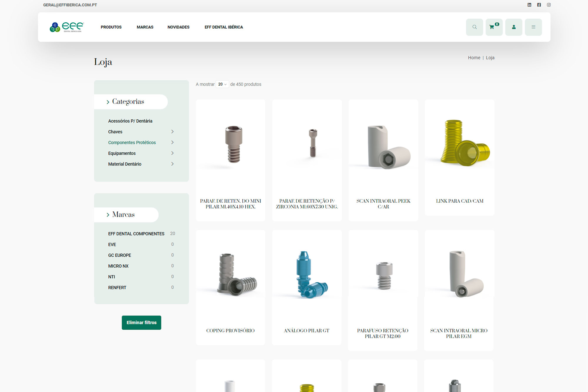The width and height of the screenshot is (588, 392).
Task: Open the LinkedIn social icon
Action: (x=529, y=5)
